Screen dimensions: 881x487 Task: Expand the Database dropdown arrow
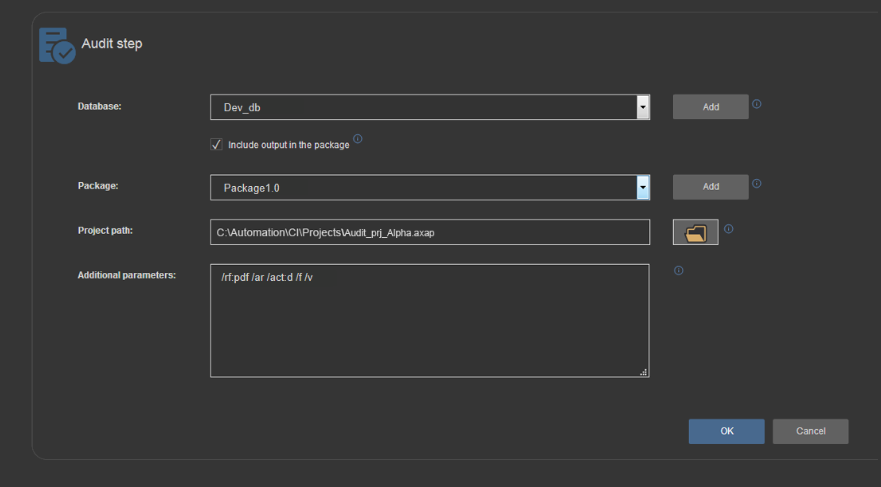coord(643,107)
